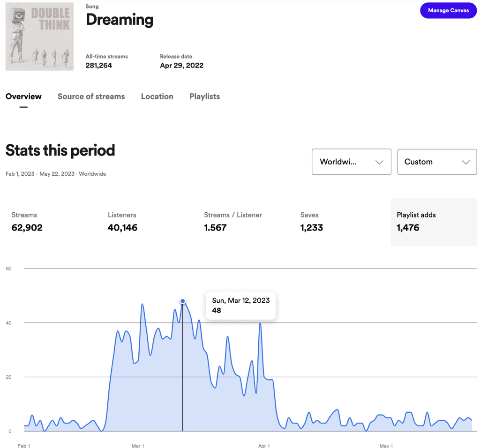Click chevron arrow on Custom selector
The width and height of the screenshot is (480, 448).
pos(465,162)
